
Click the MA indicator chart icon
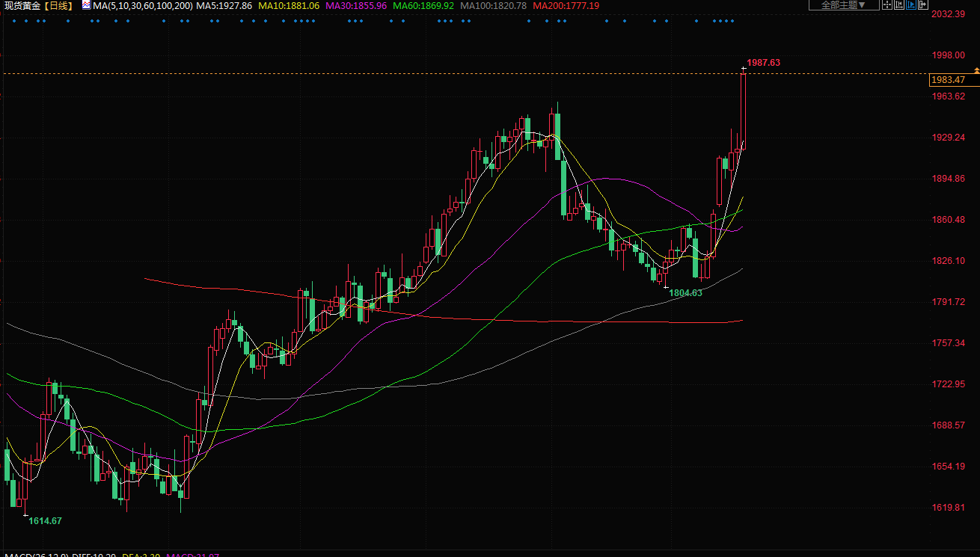85,5
